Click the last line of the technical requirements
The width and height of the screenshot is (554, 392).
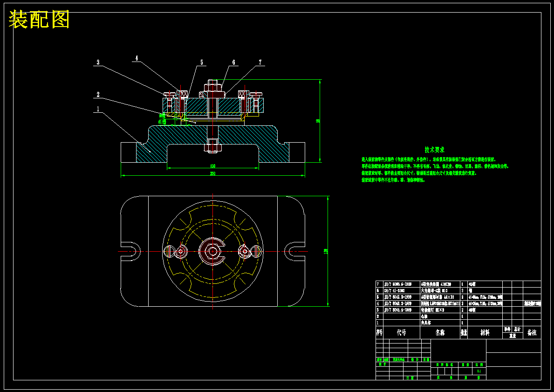click(x=393, y=180)
